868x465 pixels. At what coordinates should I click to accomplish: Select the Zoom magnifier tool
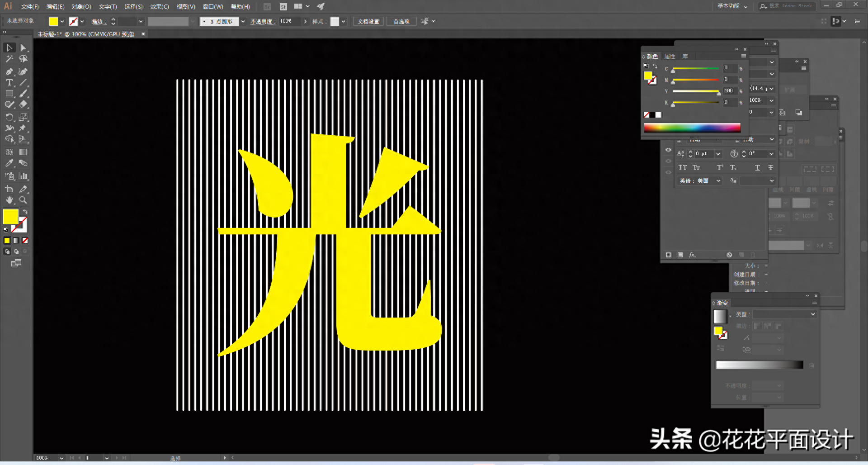click(x=23, y=200)
